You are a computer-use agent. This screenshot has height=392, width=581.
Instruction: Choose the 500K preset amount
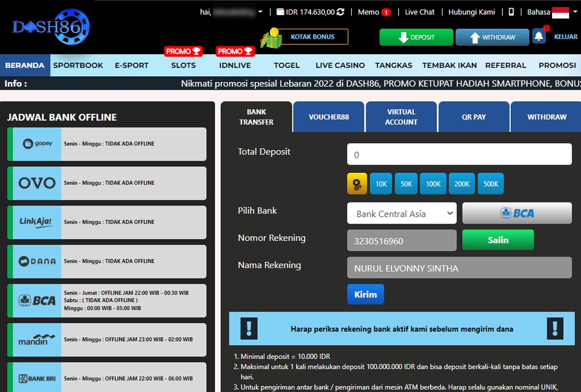[491, 184]
